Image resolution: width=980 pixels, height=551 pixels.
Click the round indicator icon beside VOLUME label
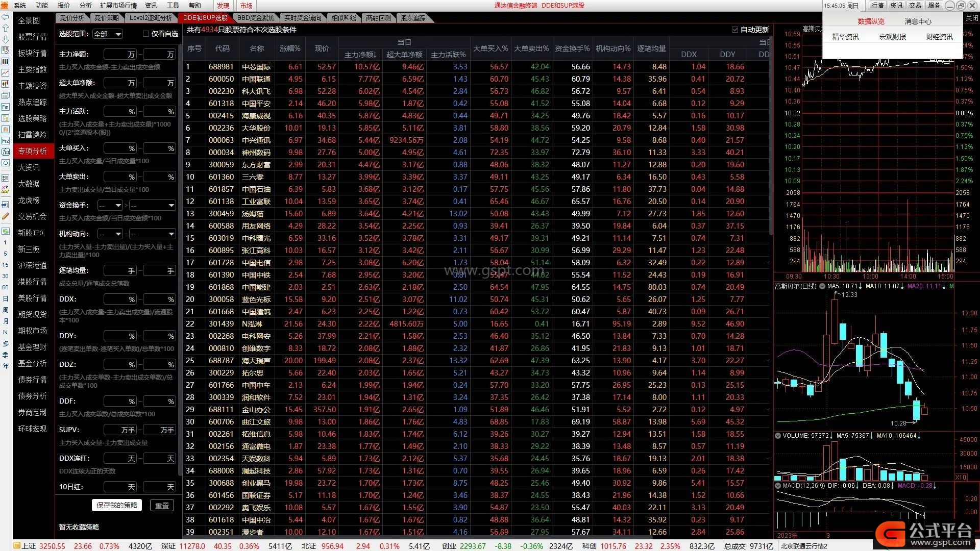click(778, 436)
